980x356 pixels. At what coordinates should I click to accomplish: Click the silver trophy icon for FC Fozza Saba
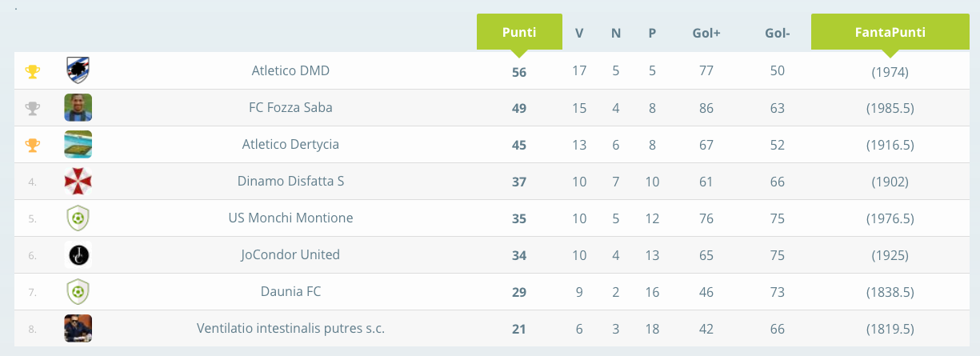pos(32,108)
